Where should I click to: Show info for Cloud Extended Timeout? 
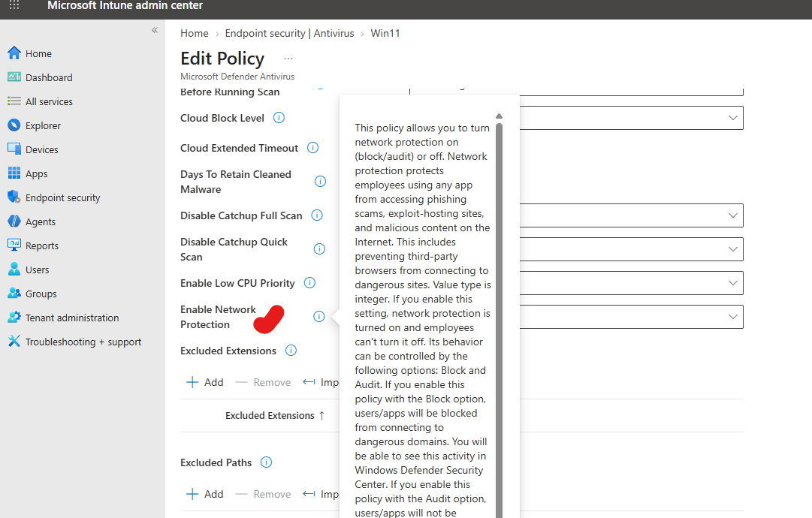pyautogui.click(x=312, y=147)
